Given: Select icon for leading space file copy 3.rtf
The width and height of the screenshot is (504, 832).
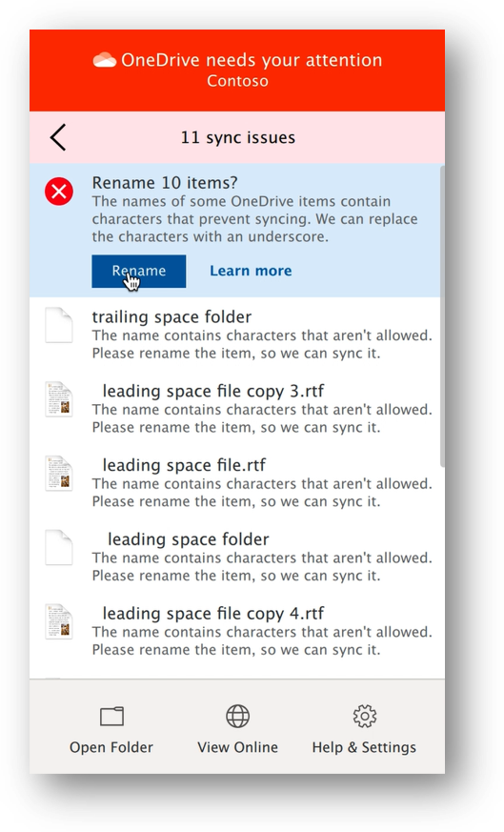Looking at the screenshot, I should [x=59, y=399].
